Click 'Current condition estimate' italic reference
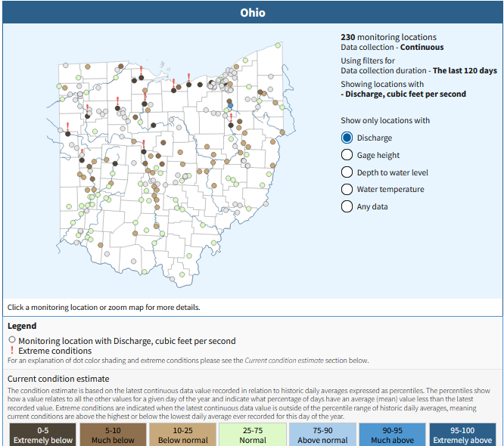 [x=284, y=361]
